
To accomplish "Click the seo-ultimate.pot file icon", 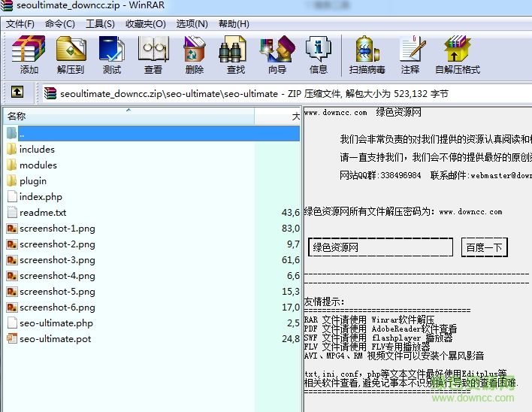I will click(12, 338).
